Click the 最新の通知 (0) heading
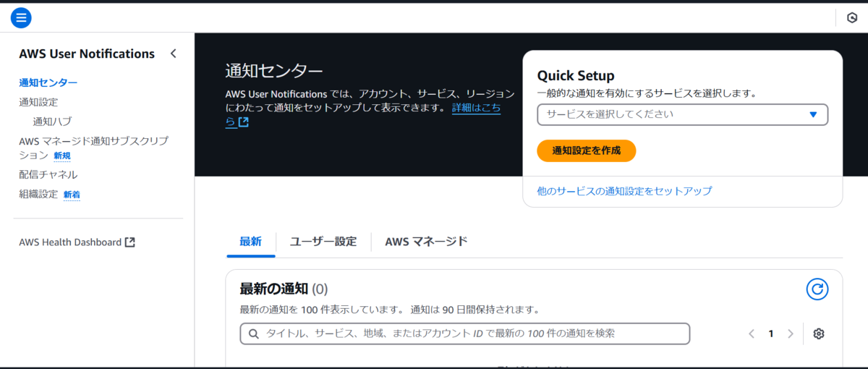The width and height of the screenshot is (868, 369). [x=284, y=289]
